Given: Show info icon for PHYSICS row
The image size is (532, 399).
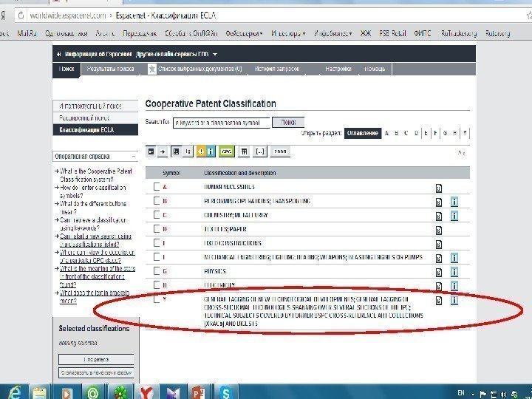Looking at the screenshot, I should [x=454, y=272].
